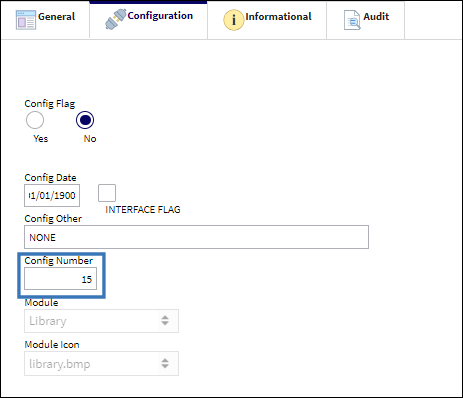
Task: Click the Configuration plug icon
Action: [x=115, y=19]
